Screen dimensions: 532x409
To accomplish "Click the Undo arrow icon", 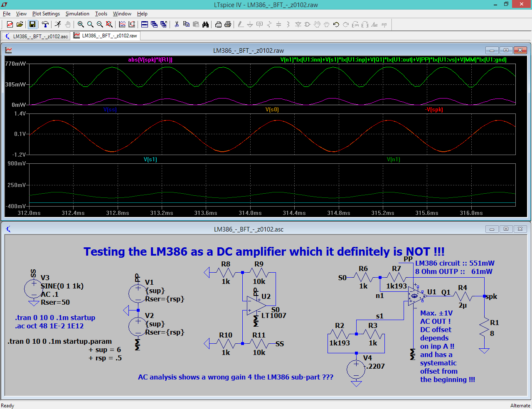I will coord(336,25).
